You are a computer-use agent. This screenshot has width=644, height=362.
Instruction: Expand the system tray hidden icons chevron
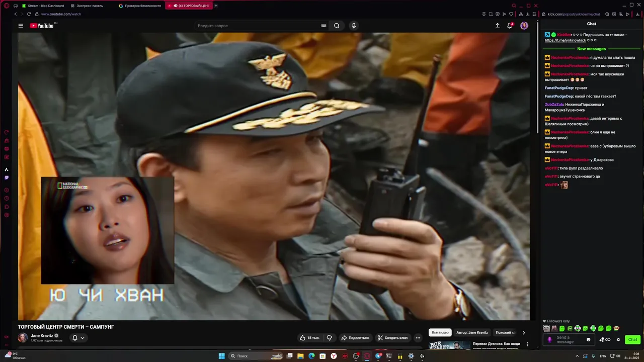pyautogui.click(x=577, y=356)
